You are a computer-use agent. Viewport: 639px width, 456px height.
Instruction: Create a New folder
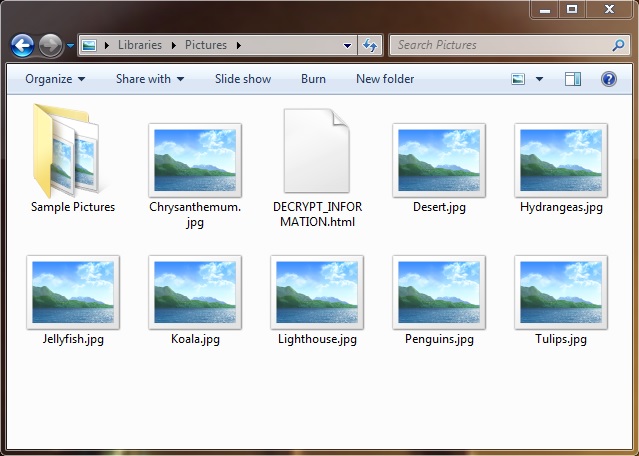385,79
